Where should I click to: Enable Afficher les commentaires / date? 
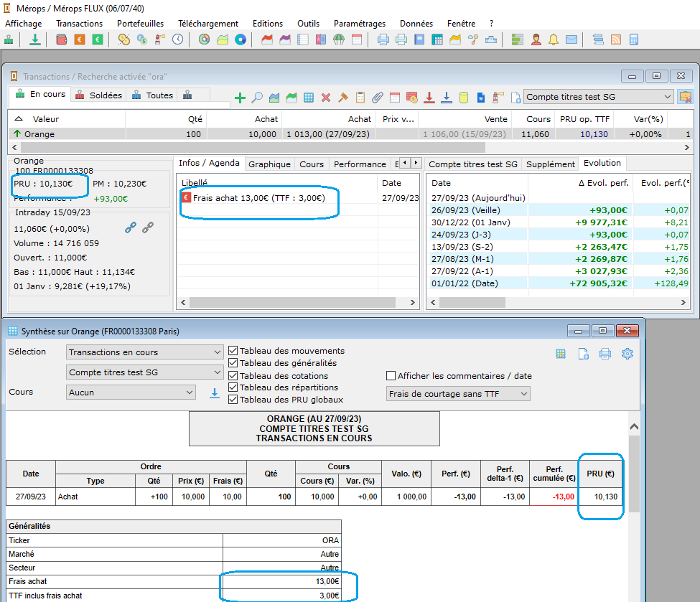pyautogui.click(x=391, y=376)
